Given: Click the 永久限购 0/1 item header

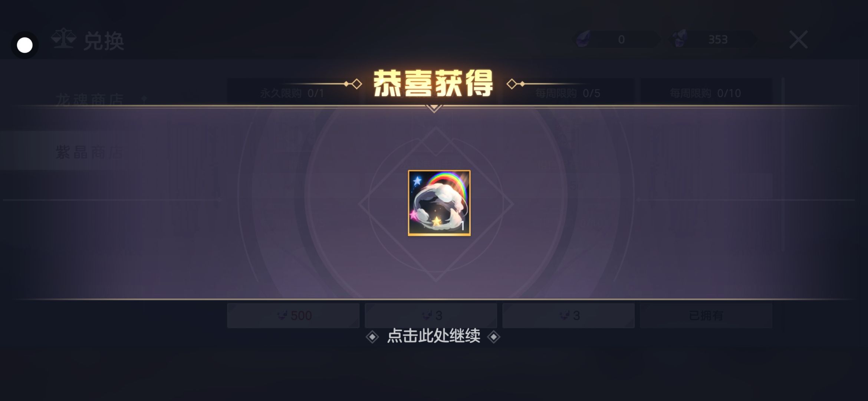Looking at the screenshot, I should tap(292, 93).
